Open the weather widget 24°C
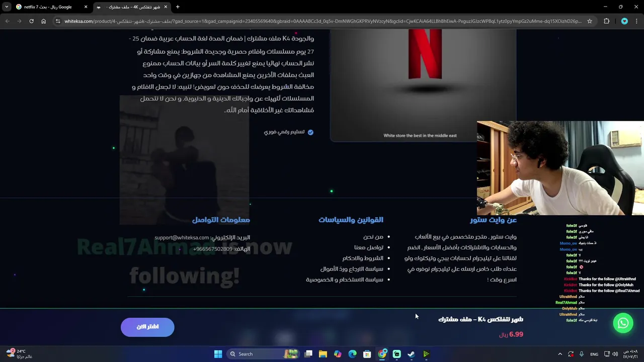The image size is (644, 362). point(20,354)
